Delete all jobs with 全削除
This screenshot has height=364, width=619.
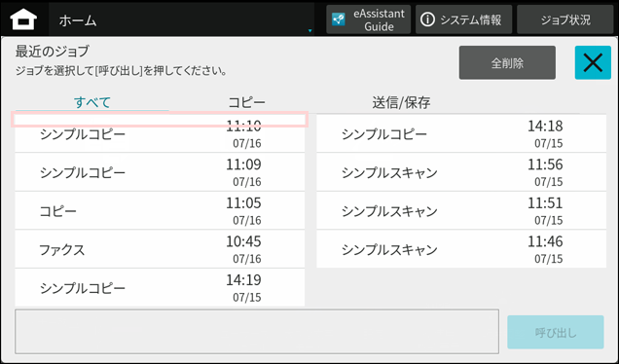[507, 62]
